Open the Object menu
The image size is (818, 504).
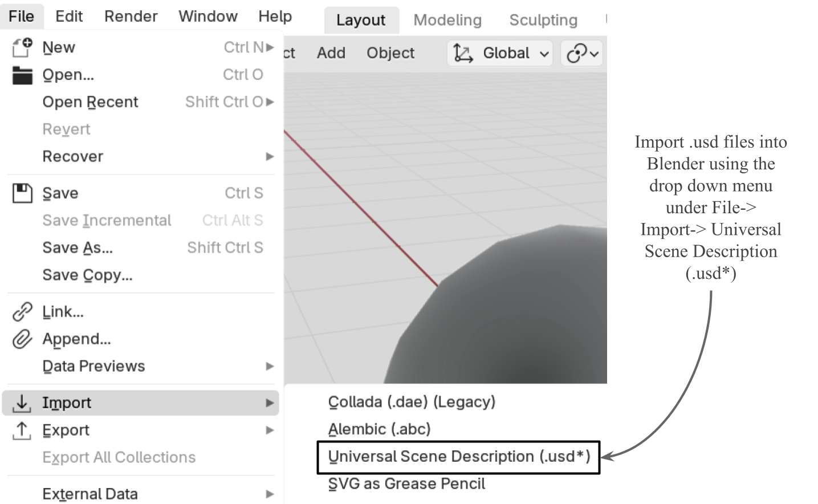point(390,53)
